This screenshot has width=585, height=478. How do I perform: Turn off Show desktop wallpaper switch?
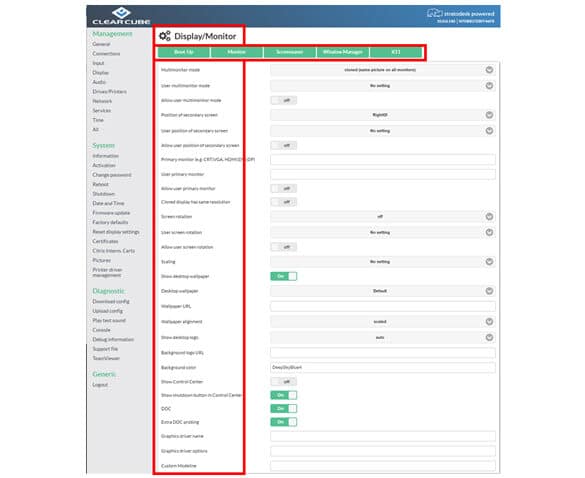[x=284, y=276]
